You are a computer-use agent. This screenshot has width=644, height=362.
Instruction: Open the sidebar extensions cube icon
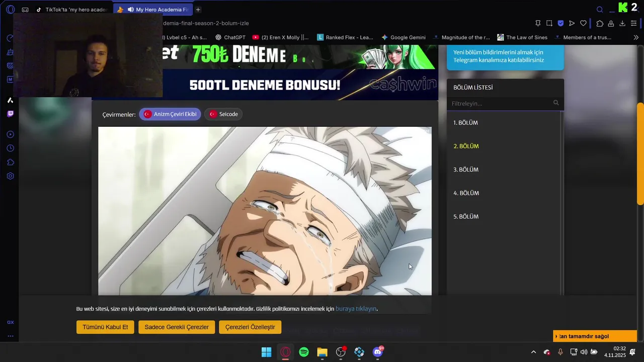[x=10, y=162]
